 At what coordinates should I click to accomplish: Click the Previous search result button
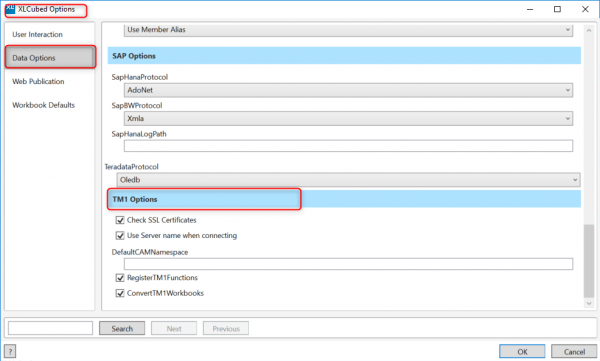(226, 328)
